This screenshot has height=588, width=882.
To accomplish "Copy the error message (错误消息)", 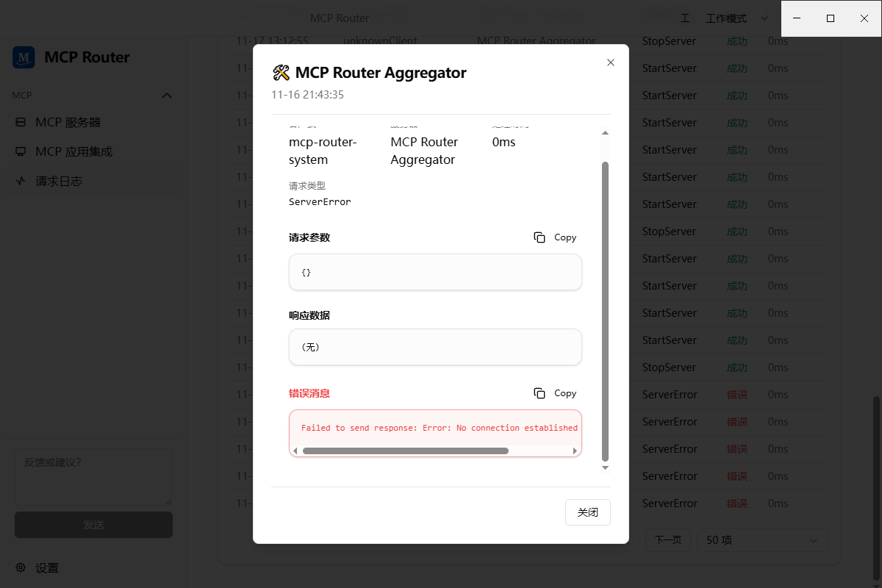I will [555, 393].
